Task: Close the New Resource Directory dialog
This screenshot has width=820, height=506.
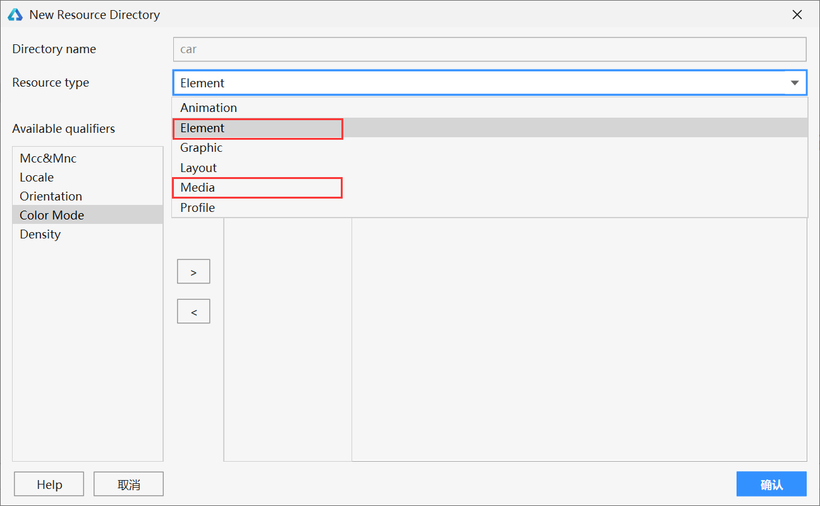Action: pyautogui.click(x=796, y=15)
